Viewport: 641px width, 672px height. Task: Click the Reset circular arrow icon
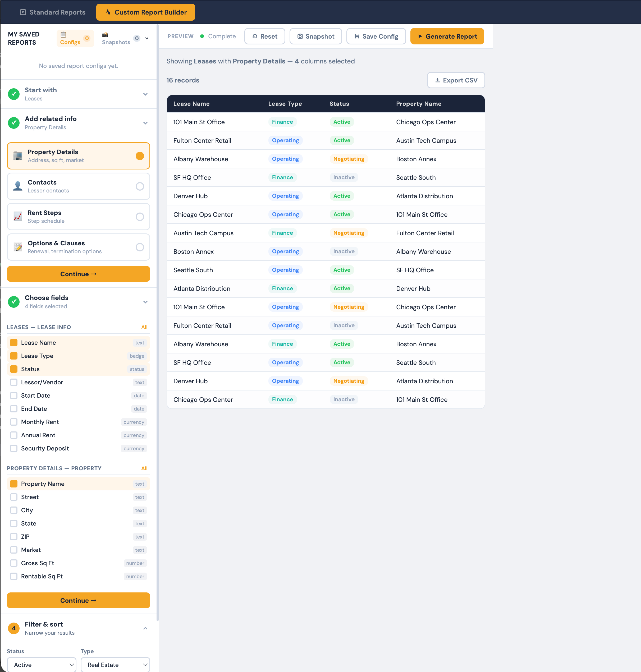255,36
